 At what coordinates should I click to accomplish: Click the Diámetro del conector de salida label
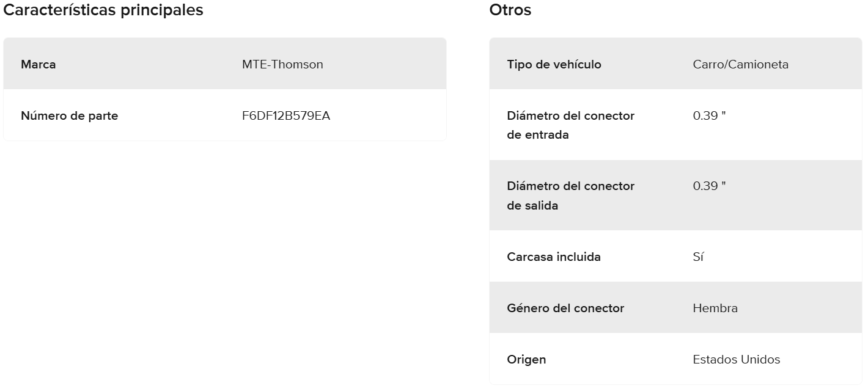point(570,195)
